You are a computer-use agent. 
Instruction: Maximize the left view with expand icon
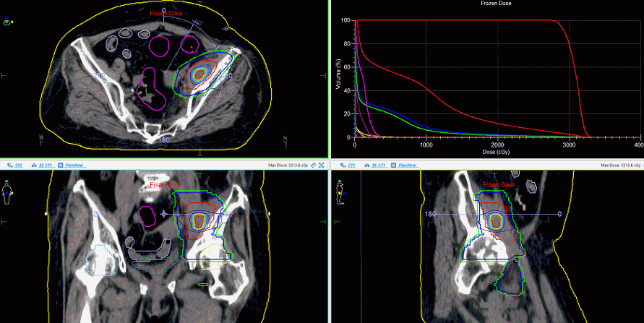pos(322,165)
